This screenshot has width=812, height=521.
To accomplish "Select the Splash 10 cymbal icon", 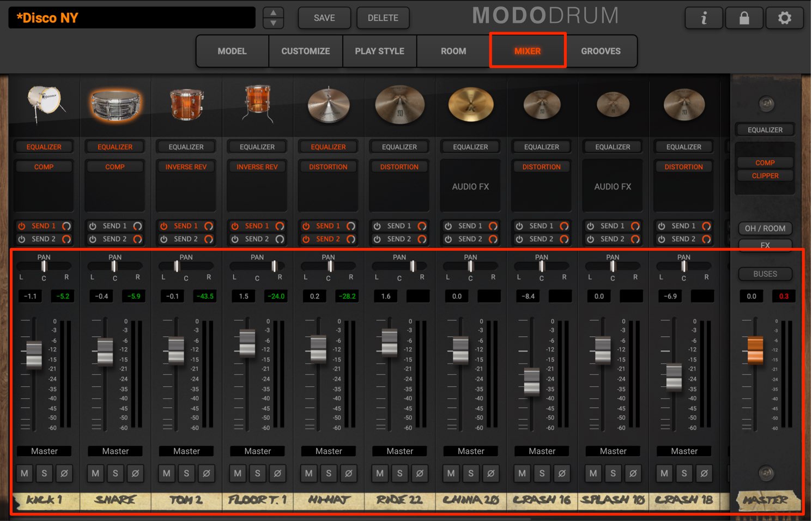I will [613, 104].
